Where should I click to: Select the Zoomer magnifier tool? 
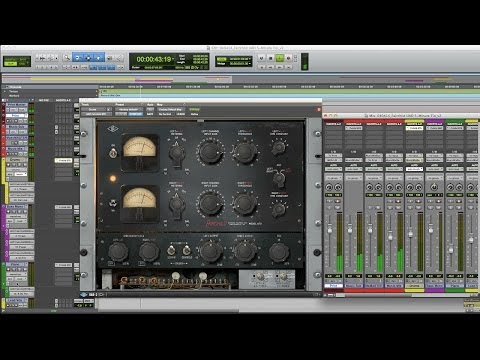(67, 58)
